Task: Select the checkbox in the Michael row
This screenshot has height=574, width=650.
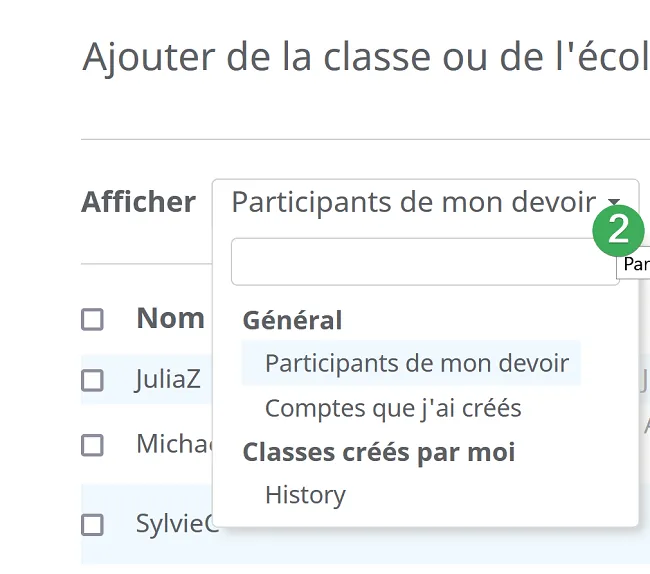Action: tap(92, 445)
